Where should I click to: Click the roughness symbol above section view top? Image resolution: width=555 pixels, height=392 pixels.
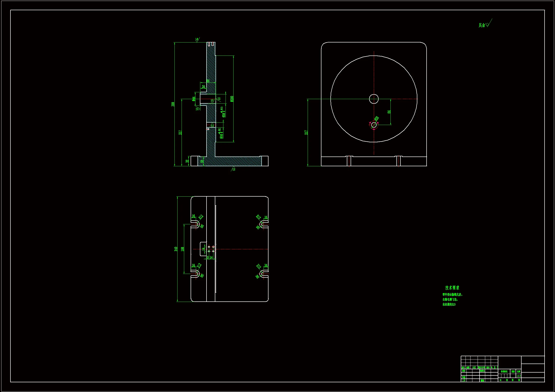[x=197, y=40]
